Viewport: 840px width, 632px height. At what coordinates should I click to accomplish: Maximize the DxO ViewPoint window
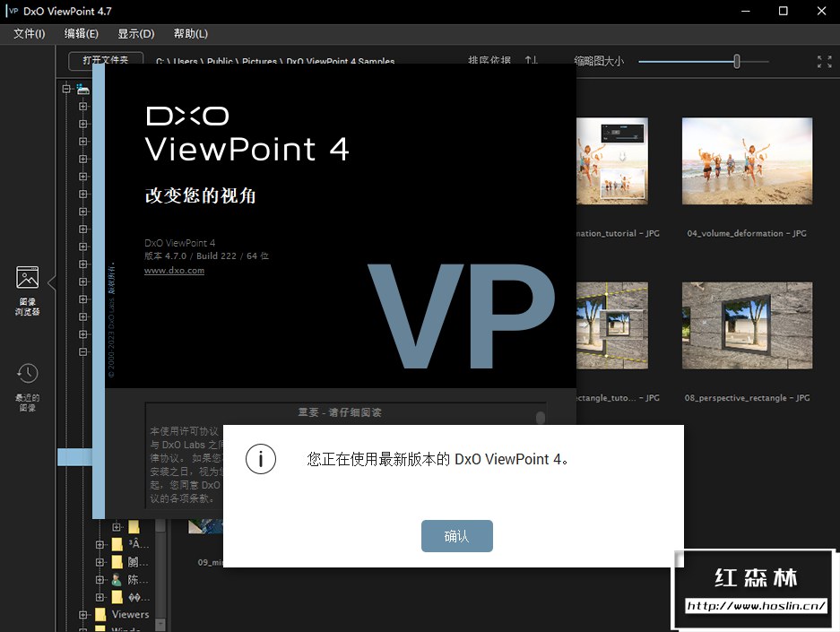784,12
